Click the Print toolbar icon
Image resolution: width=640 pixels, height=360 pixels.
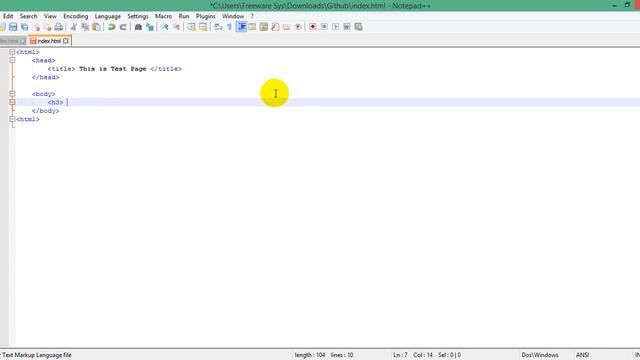pos(59,27)
